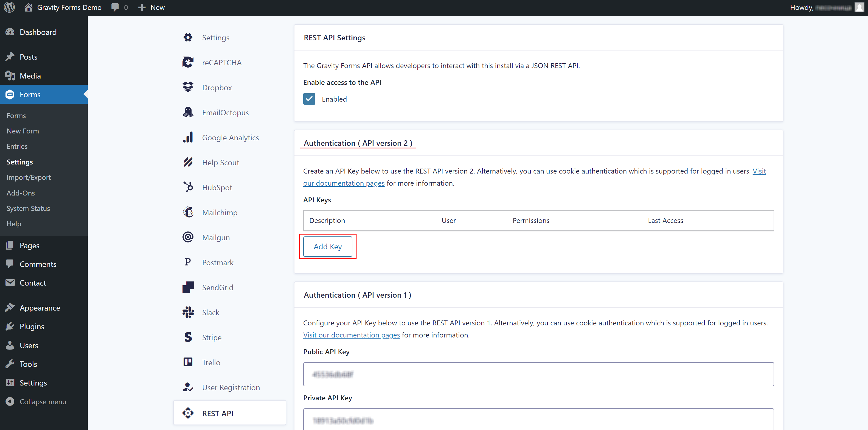Collapse the admin sidebar menu

36,401
